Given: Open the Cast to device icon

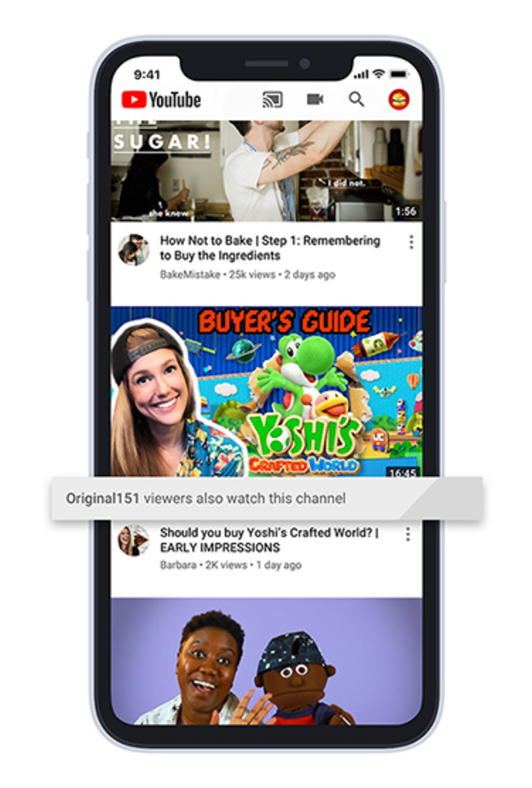Looking at the screenshot, I should coord(272,100).
